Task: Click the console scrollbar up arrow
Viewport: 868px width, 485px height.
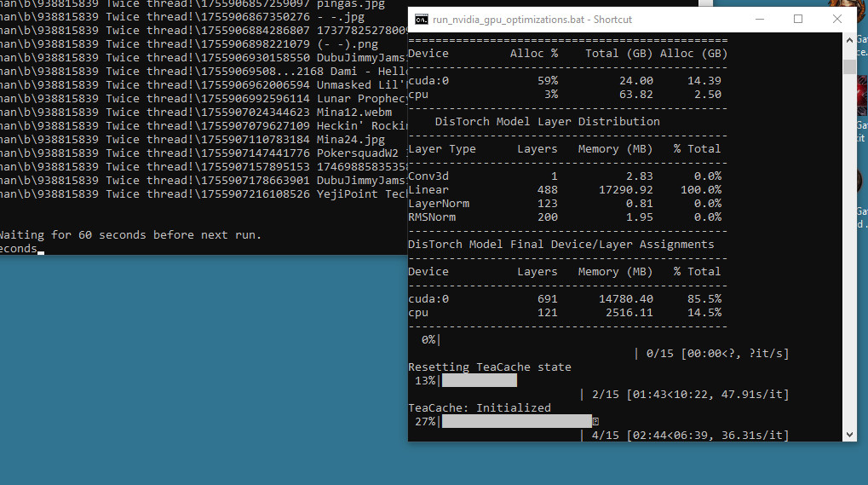Action: click(x=850, y=39)
